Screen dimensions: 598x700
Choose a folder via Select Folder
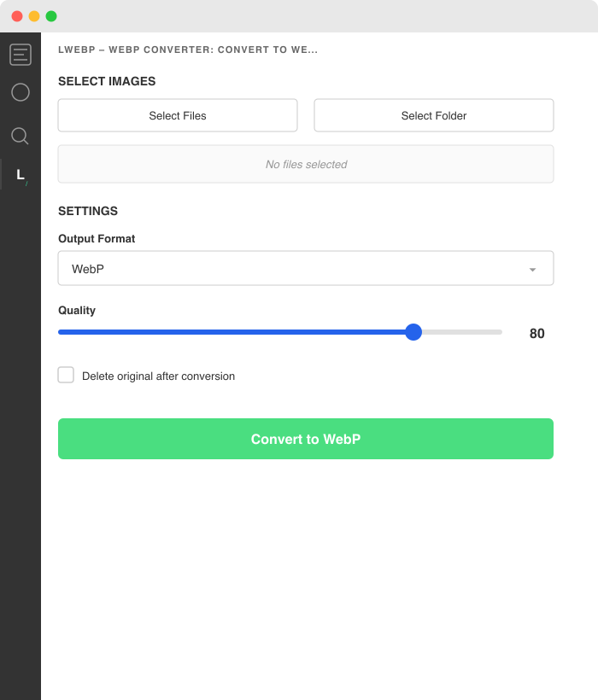(433, 114)
